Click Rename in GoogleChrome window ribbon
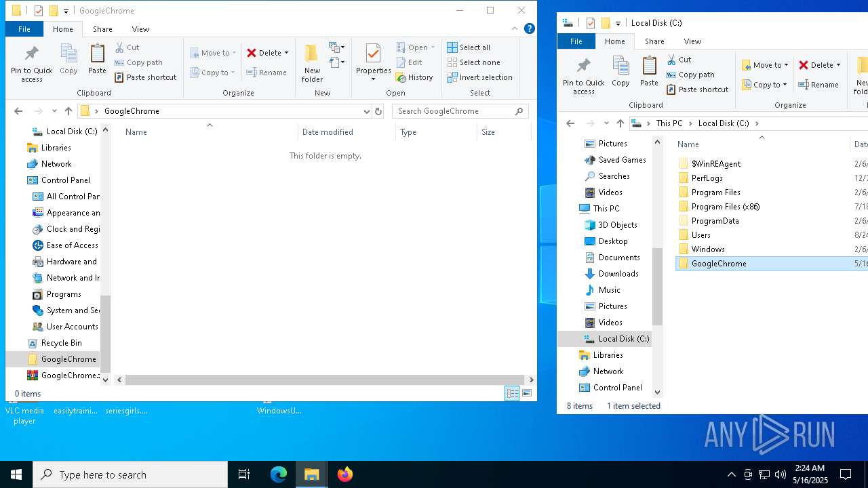 pyautogui.click(x=267, y=73)
